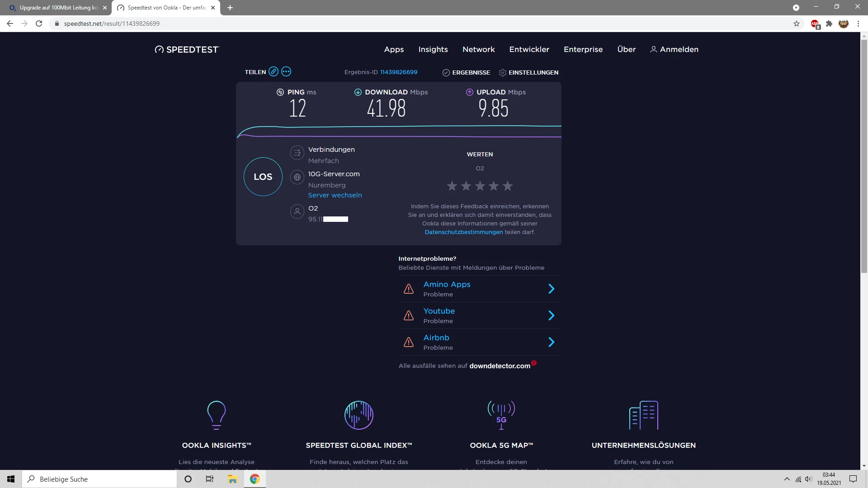Expand Airbnb problems chevron
This screenshot has height=488, width=868.
coord(551,342)
